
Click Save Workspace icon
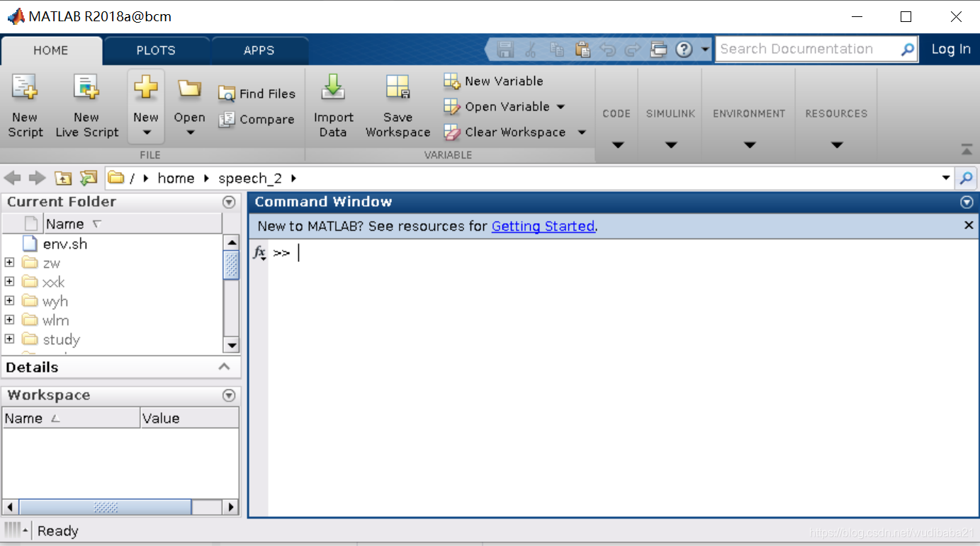398,87
